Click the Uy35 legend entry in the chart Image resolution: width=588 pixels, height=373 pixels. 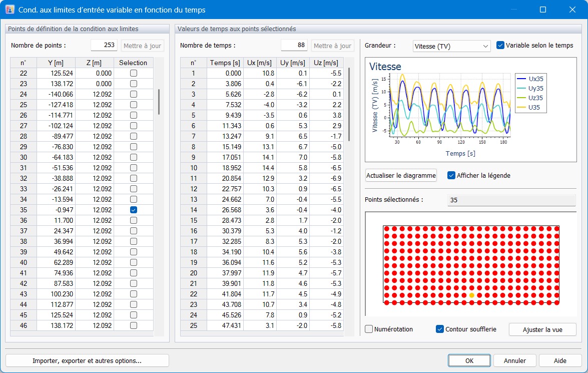530,89
